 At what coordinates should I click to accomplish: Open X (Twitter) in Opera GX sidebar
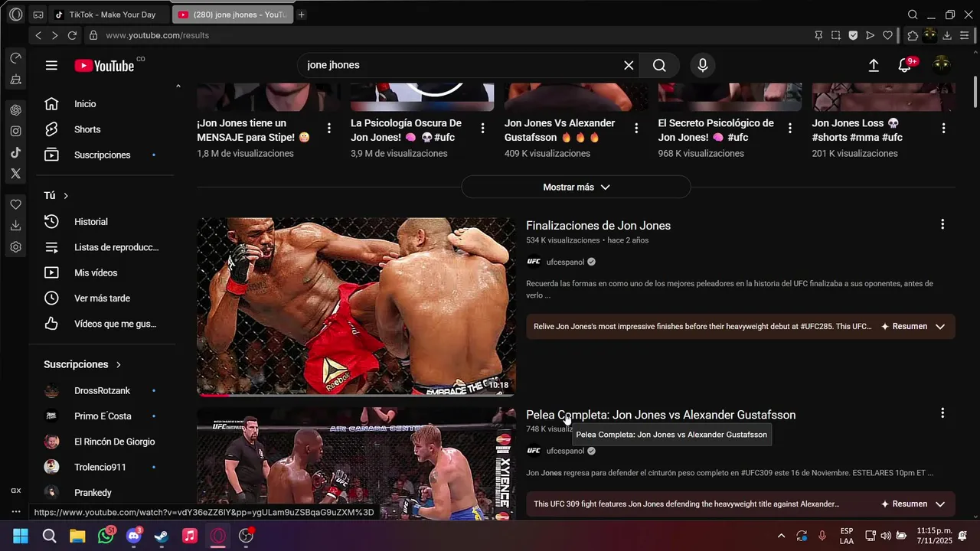[15, 174]
